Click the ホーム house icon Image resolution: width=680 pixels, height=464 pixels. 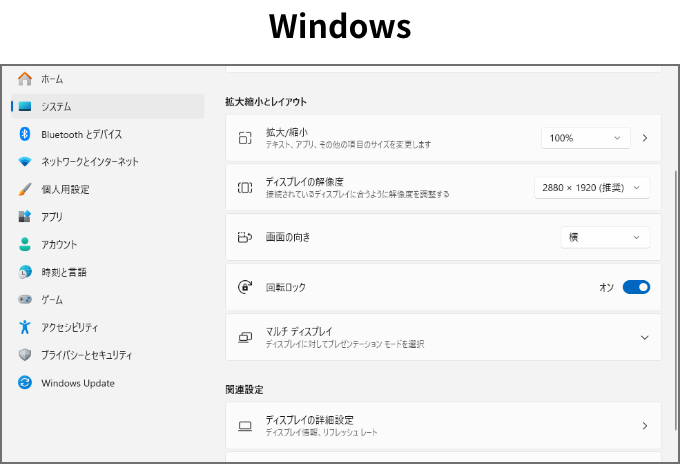pos(25,79)
